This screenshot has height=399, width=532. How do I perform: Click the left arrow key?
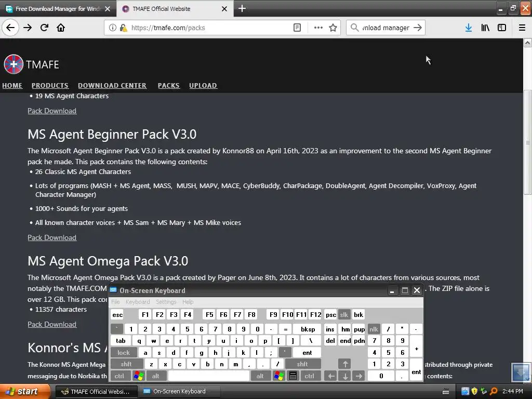pos(331,376)
